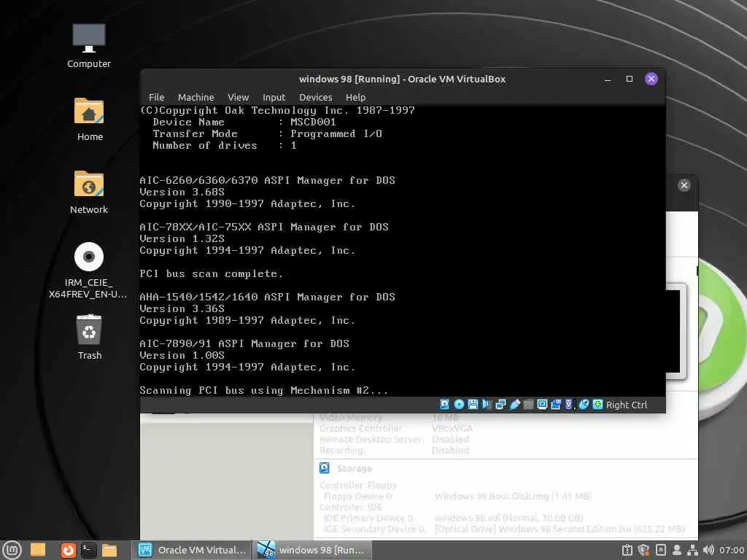The width and height of the screenshot is (747, 560).
Task: Open the File menu in VirtualBox VM window
Action: point(156,97)
